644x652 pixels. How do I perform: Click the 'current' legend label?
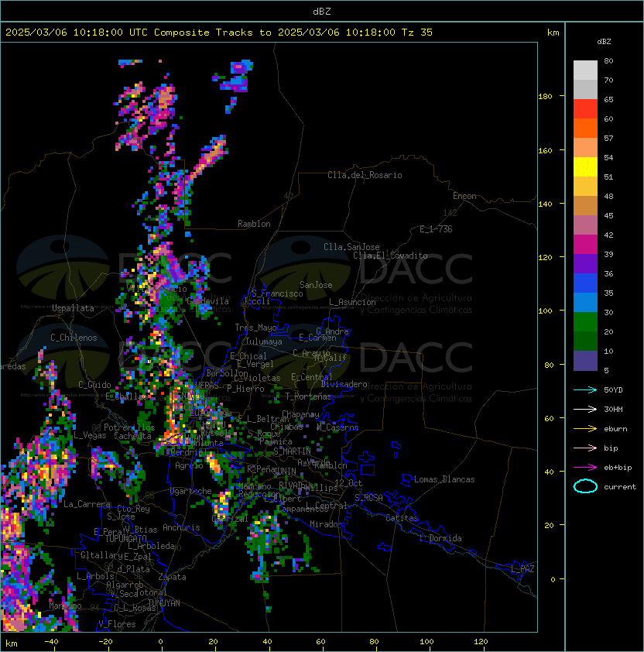620,487
